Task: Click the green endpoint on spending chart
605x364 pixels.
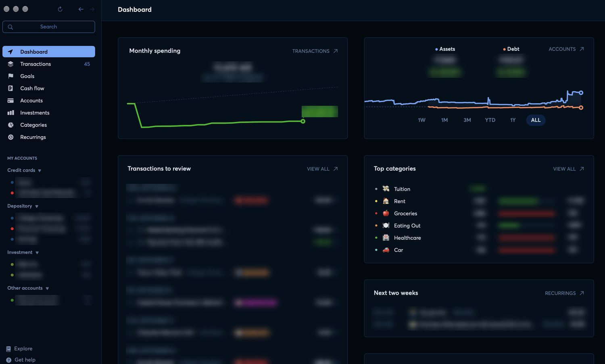Action: [x=303, y=121]
